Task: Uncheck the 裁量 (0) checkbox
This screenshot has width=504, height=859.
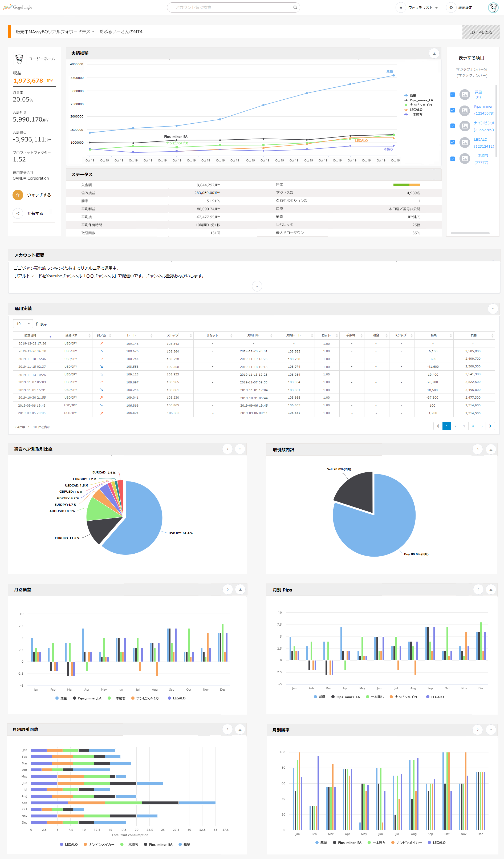Action: coord(453,94)
